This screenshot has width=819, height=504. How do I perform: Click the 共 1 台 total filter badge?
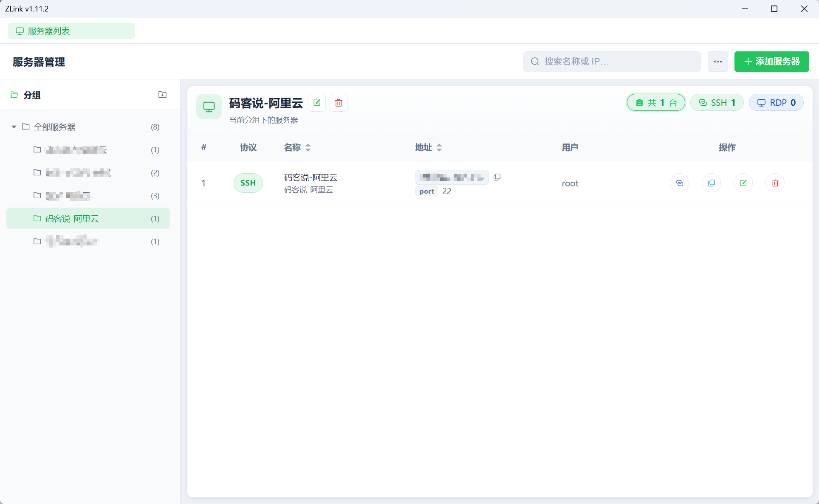pos(656,103)
